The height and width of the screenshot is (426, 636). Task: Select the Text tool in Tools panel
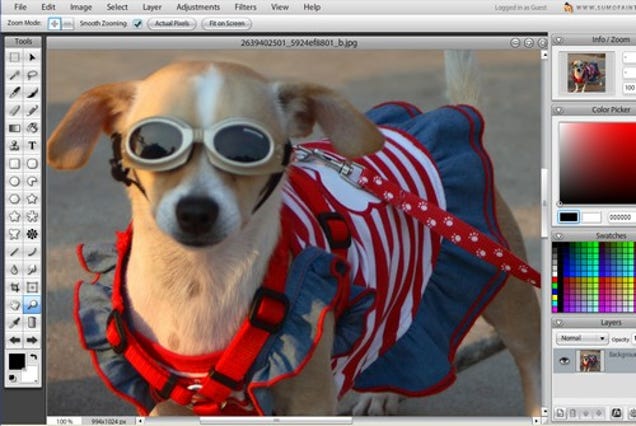pos(32,145)
